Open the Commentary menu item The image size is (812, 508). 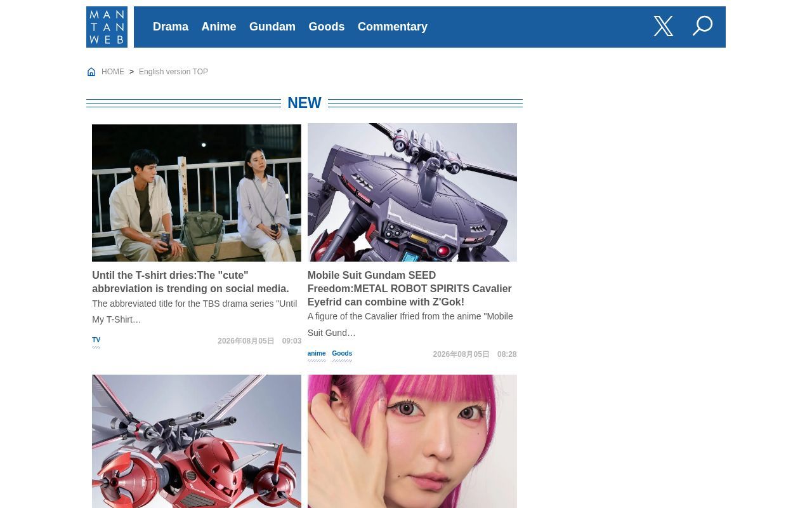pos(393,27)
